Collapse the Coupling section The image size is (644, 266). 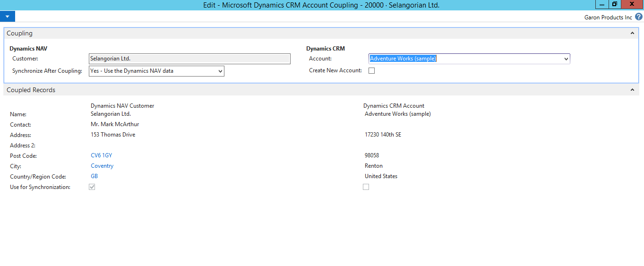click(x=632, y=34)
